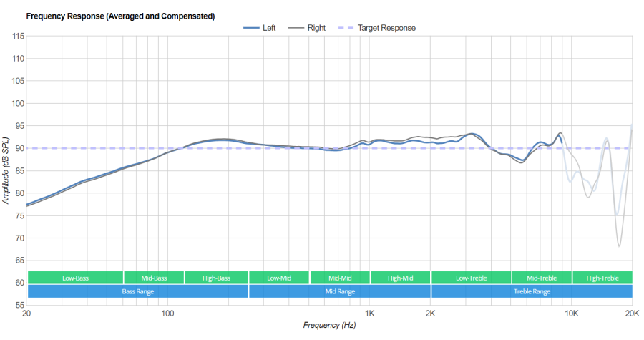Screen dimensions: 644x340
Task: Select the Mid-Bass green band
Action: (154, 278)
